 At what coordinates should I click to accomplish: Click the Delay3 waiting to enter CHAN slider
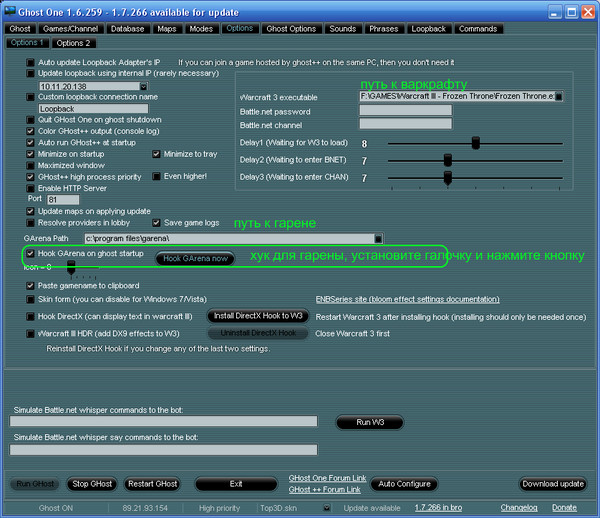(448, 178)
